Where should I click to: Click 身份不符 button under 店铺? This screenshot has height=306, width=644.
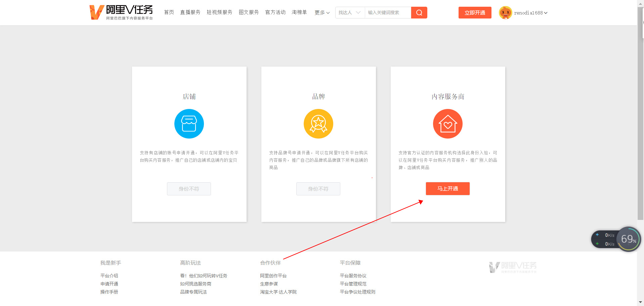[x=189, y=189]
